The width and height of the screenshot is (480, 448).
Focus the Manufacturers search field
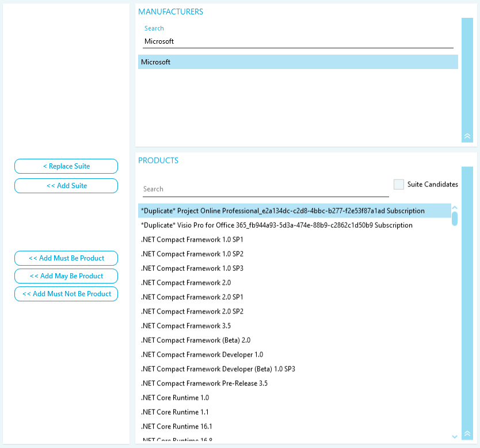point(298,41)
